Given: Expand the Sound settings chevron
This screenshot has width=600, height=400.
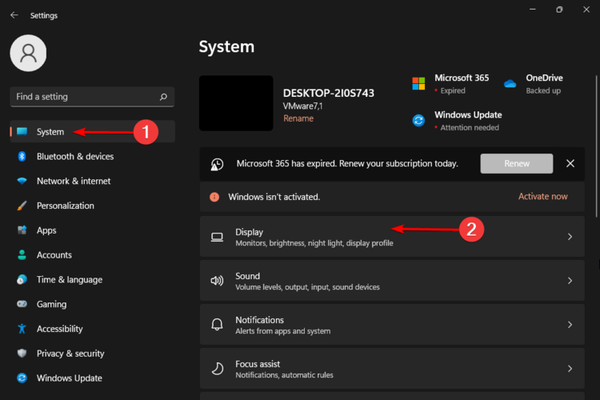Looking at the screenshot, I should pyautogui.click(x=570, y=281).
